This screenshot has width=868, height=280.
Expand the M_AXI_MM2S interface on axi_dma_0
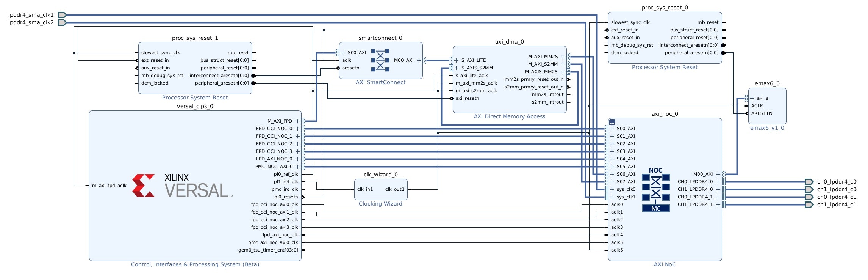point(563,57)
